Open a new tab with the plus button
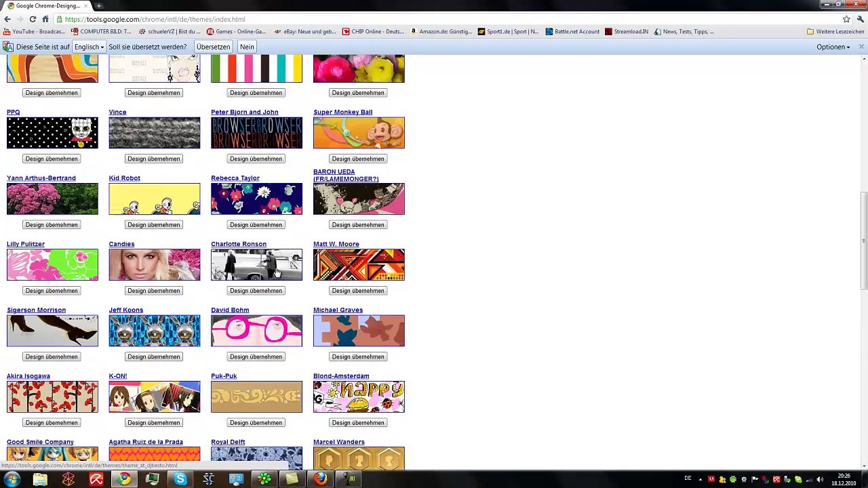The width and height of the screenshot is (868, 488). click(99, 5)
